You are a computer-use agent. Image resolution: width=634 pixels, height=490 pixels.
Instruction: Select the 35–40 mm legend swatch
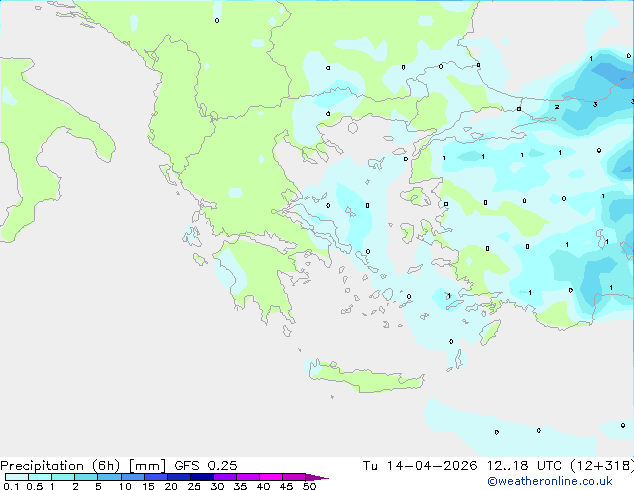click(x=247, y=477)
